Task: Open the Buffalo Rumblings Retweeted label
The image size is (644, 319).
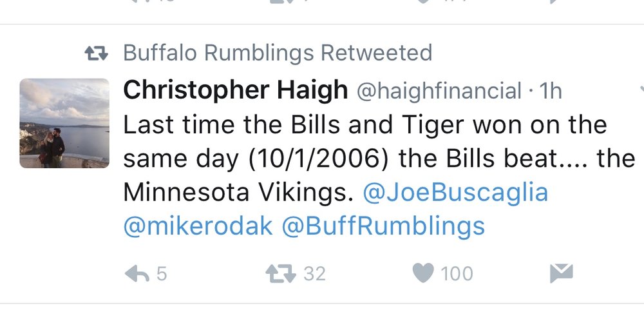Action: click(x=278, y=53)
